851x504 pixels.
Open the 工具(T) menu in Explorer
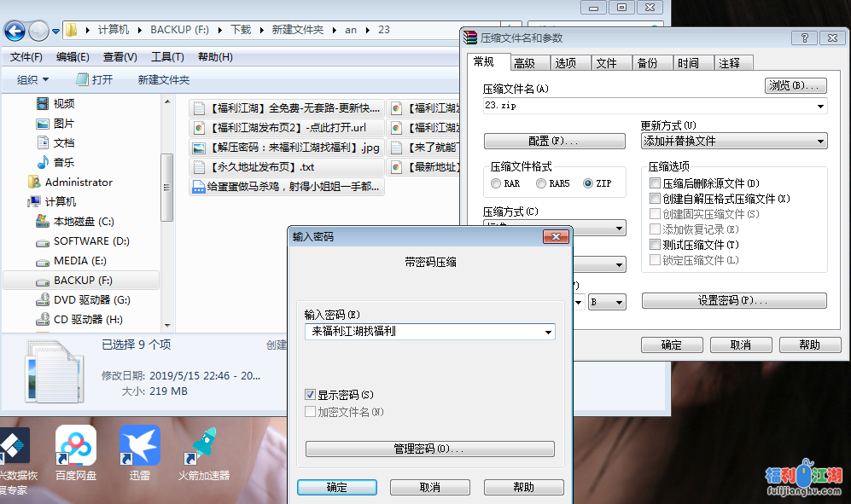(167, 57)
